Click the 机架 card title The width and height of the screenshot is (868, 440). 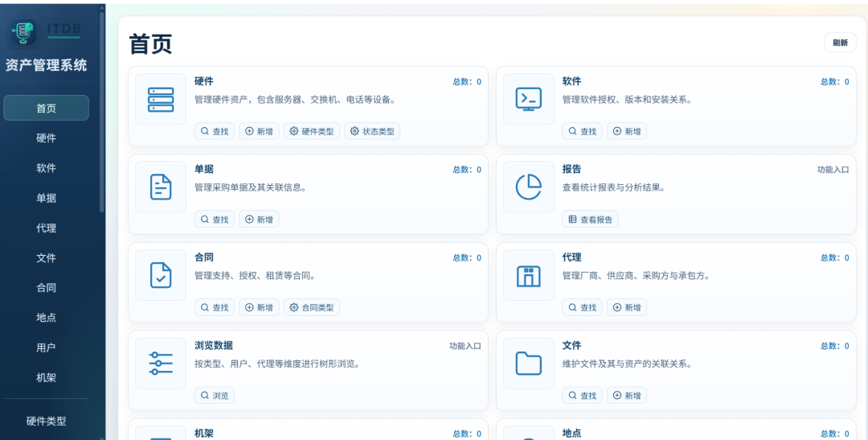tap(203, 434)
